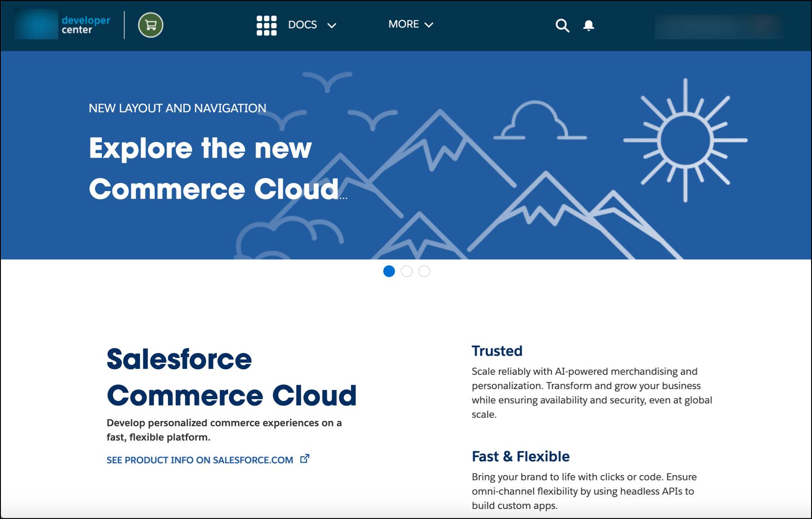Click the Trusted heading

click(497, 351)
